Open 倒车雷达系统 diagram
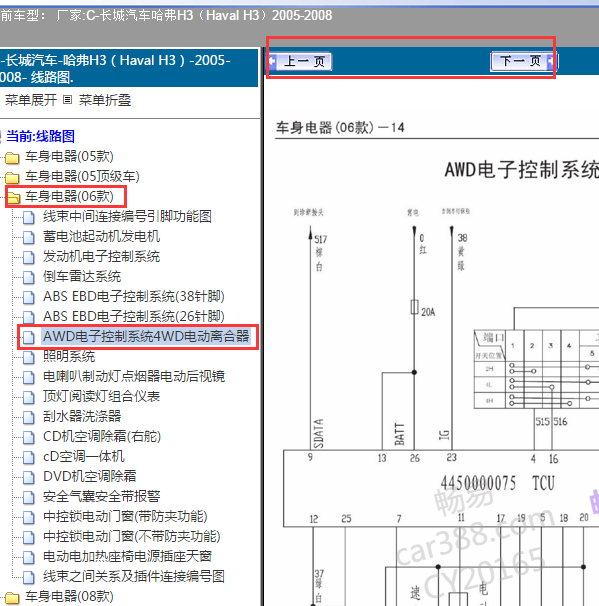Viewport: 599px width, 606px height. (x=82, y=276)
